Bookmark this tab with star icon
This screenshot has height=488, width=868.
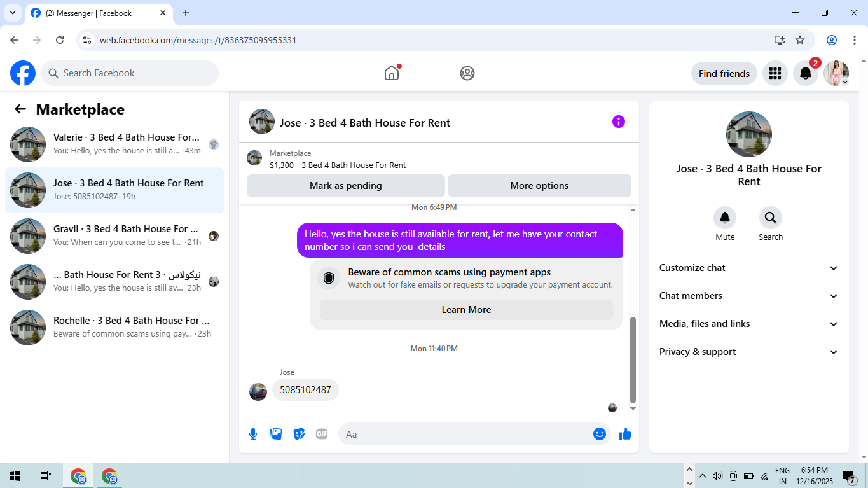pyautogui.click(x=800, y=40)
